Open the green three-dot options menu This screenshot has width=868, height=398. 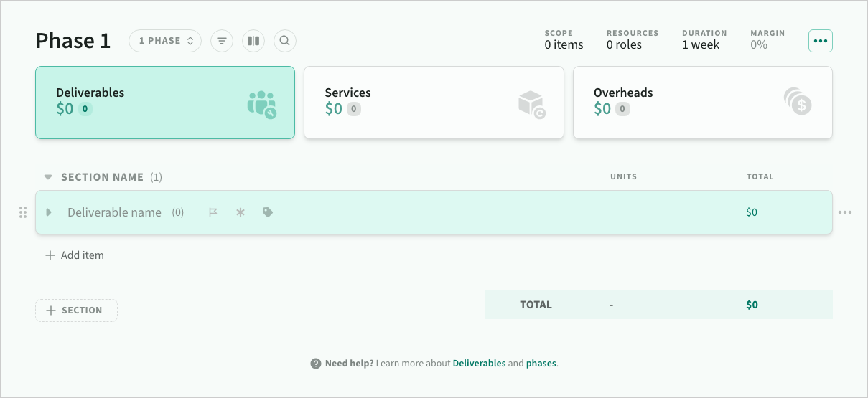click(x=821, y=41)
